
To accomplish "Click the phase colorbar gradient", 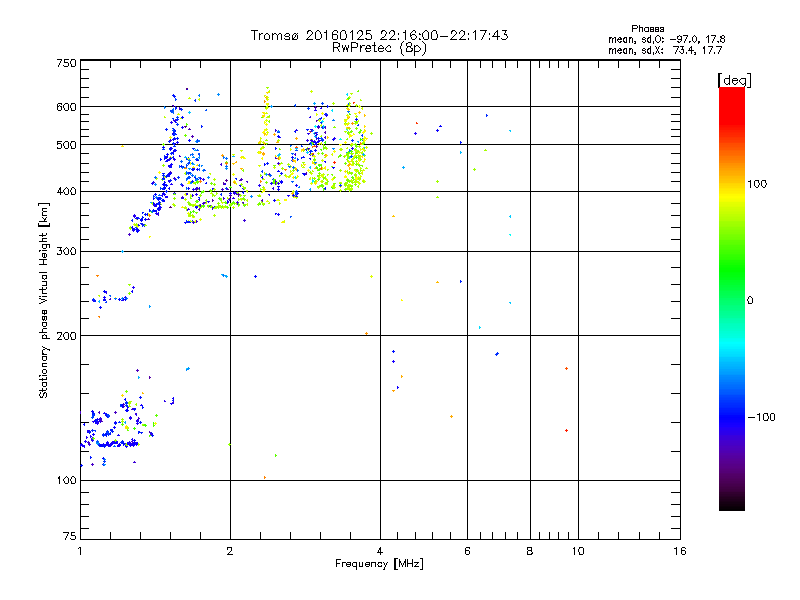I will [732, 298].
